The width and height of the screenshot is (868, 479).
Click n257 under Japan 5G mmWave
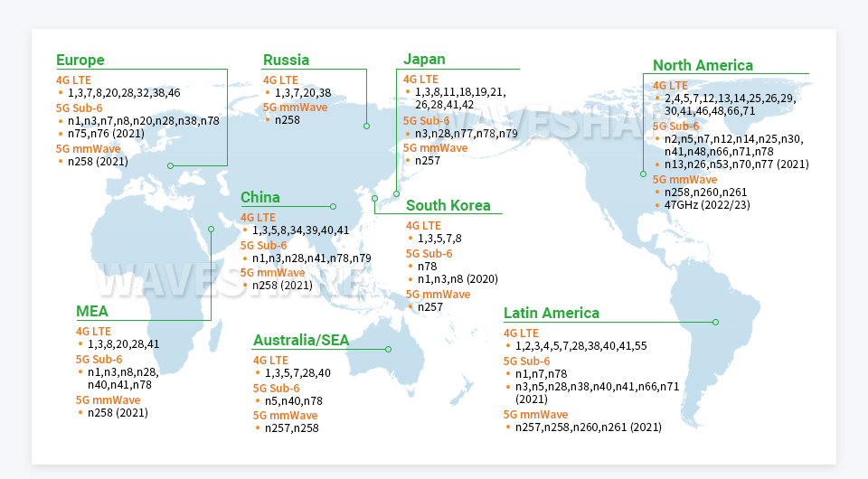pos(428,160)
